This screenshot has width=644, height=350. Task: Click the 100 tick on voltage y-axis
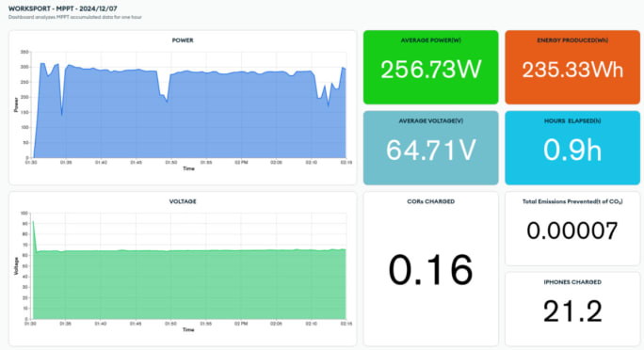click(x=24, y=214)
